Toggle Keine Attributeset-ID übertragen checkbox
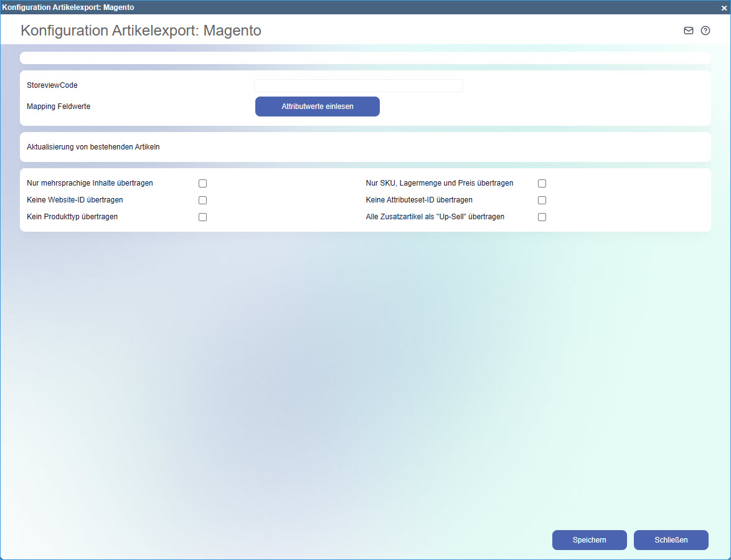 click(x=542, y=200)
